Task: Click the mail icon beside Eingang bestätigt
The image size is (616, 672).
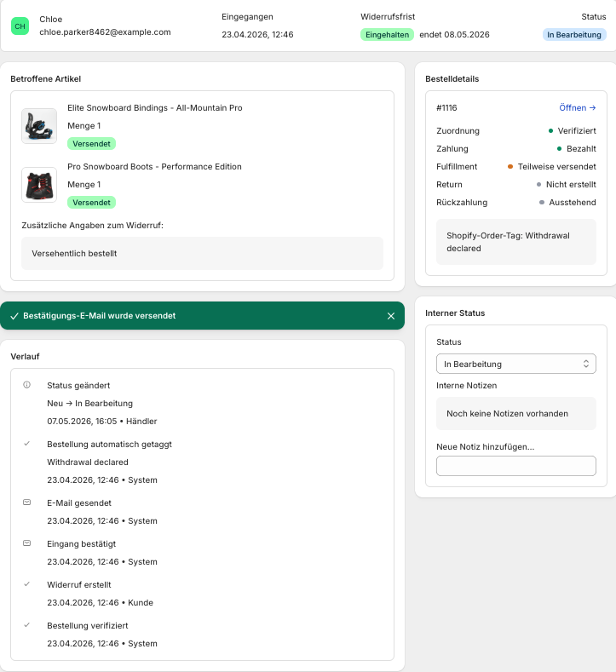Action: click(x=26, y=543)
